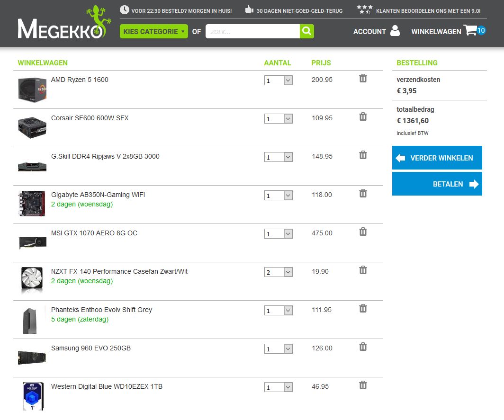The height and width of the screenshot is (420, 504).
Task: Remove Gigabyte AB350N-Gaming WIFI from cart
Action: [x=363, y=193]
